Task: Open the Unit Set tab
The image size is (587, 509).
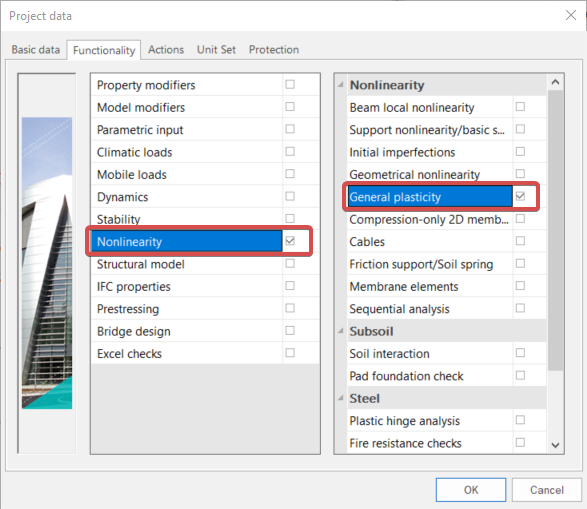Action: (216, 50)
